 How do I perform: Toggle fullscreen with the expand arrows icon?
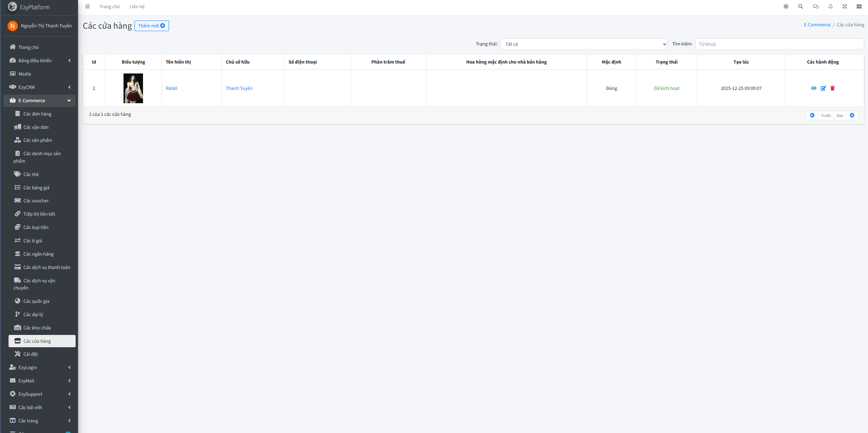(845, 6)
